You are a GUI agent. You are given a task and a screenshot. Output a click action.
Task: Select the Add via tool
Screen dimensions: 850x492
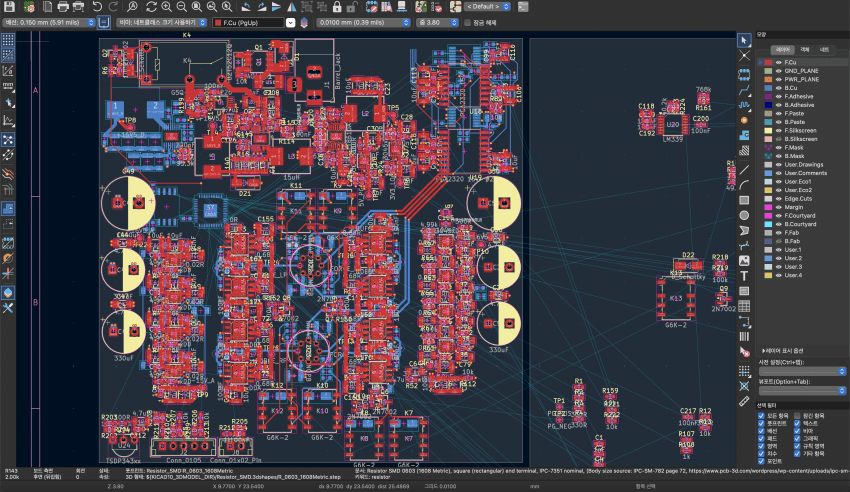(744, 120)
